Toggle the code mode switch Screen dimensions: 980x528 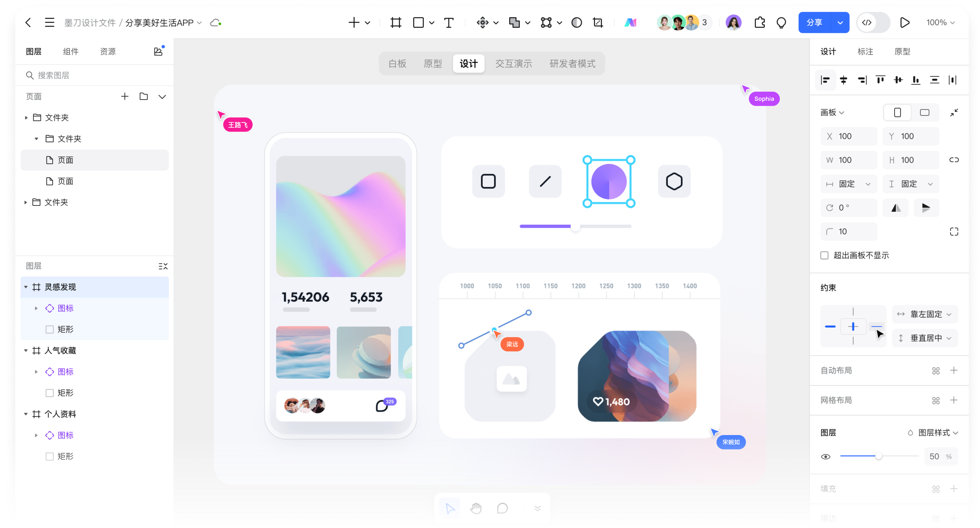873,23
